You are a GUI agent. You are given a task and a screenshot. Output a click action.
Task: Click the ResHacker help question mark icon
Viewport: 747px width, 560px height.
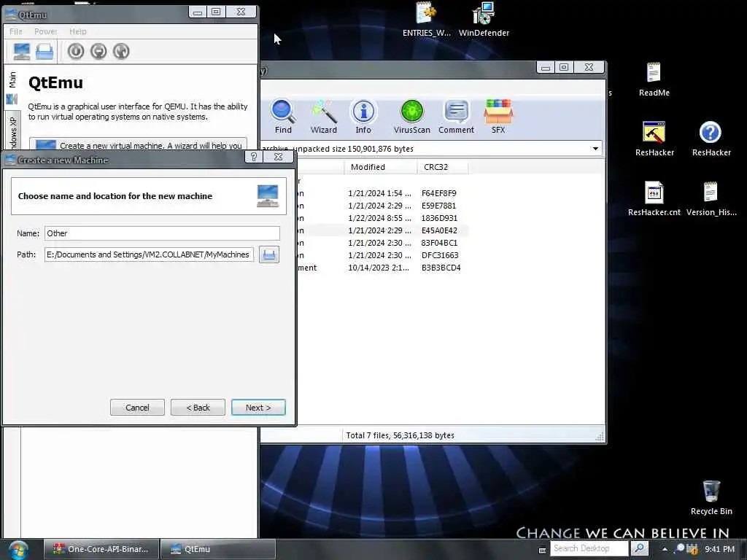pos(711,139)
